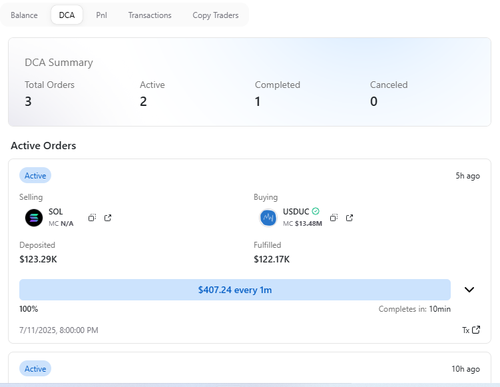Select the DCA tab
500x387 pixels.
click(x=67, y=15)
